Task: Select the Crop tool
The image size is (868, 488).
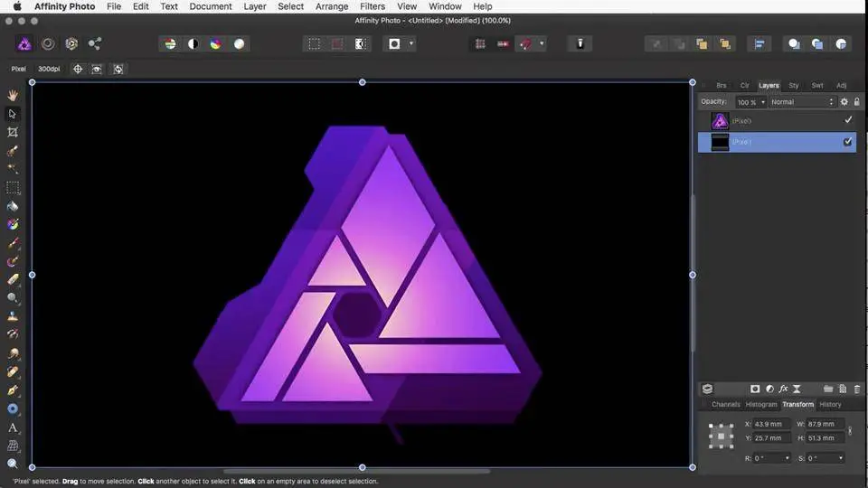Action: pyautogui.click(x=13, y=132)
